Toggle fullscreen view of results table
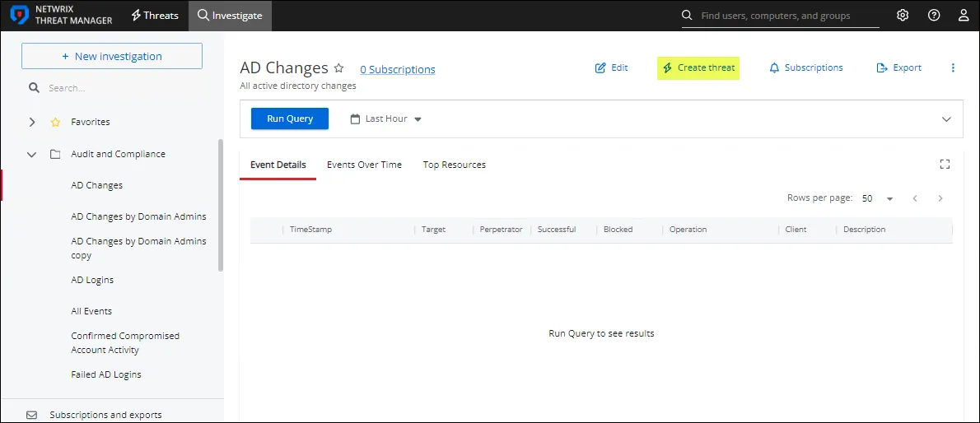980x423 pixels. pyautogui.click(x=945, y=165)
